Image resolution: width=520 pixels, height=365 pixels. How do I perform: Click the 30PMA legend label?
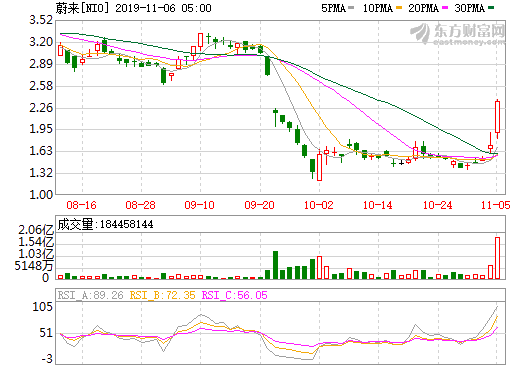pos(469,8)
